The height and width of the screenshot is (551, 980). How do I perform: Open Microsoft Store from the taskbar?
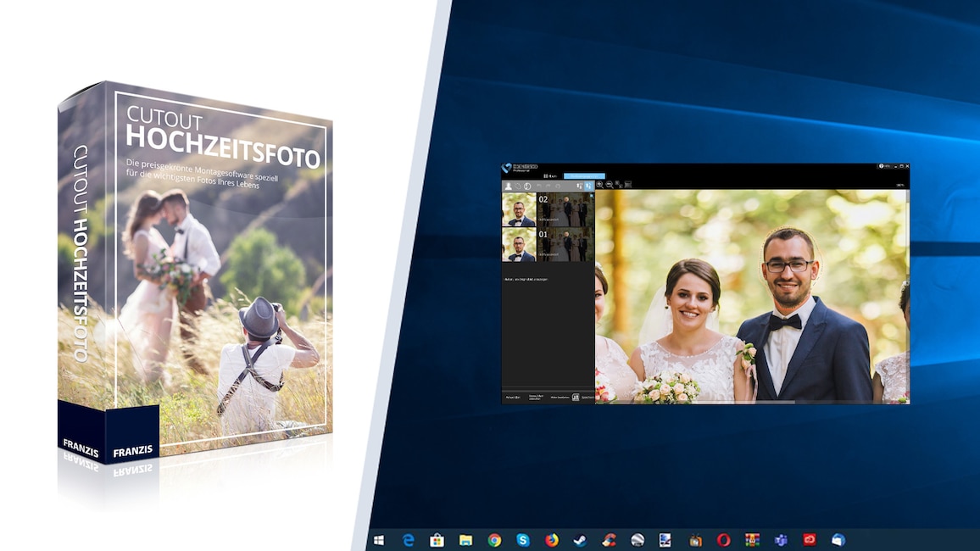point(437,540)
